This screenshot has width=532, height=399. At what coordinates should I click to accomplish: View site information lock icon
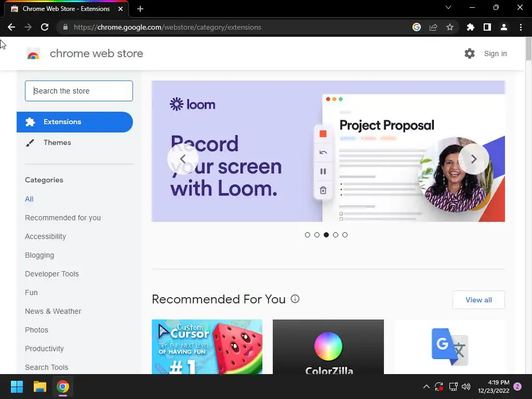[65, 27]
